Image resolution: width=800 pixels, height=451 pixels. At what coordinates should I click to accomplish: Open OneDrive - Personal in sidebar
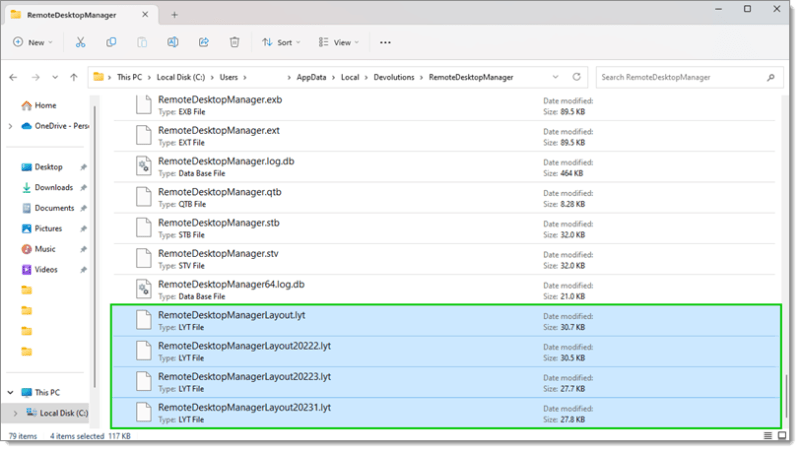[x=55, y=126]
